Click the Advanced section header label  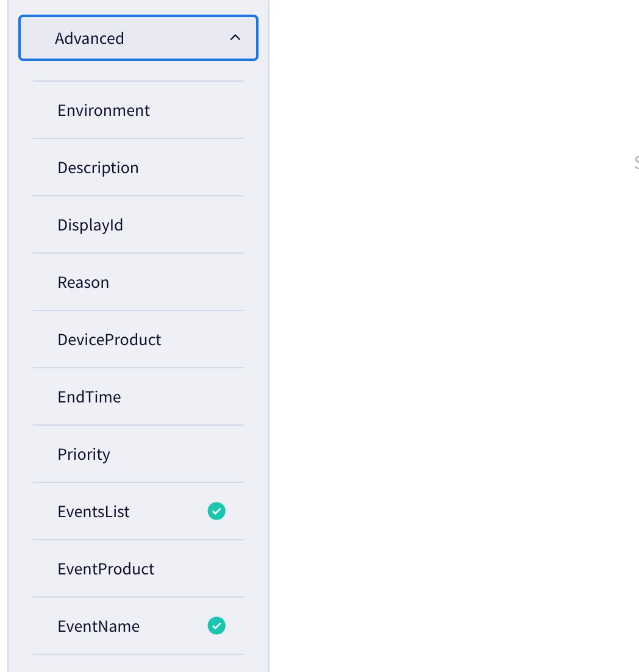coord(89,38)
